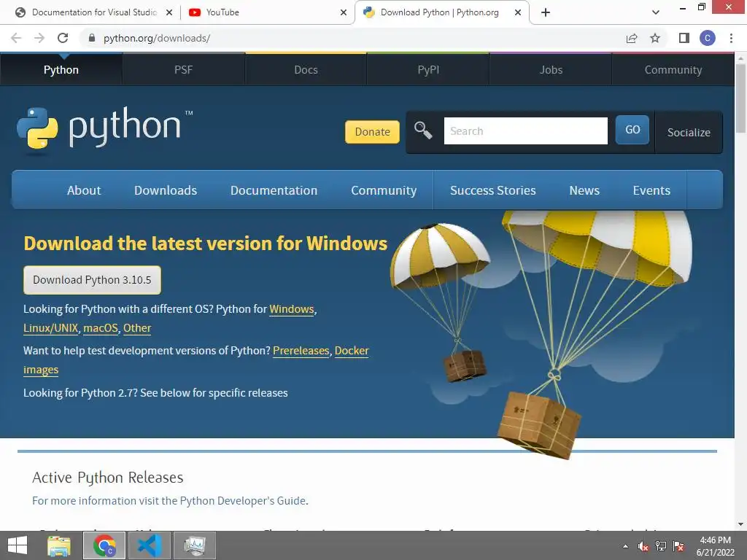747x560 pixels.
Task: Select the Python top-bar tab
Action: [x=61, y=70]
